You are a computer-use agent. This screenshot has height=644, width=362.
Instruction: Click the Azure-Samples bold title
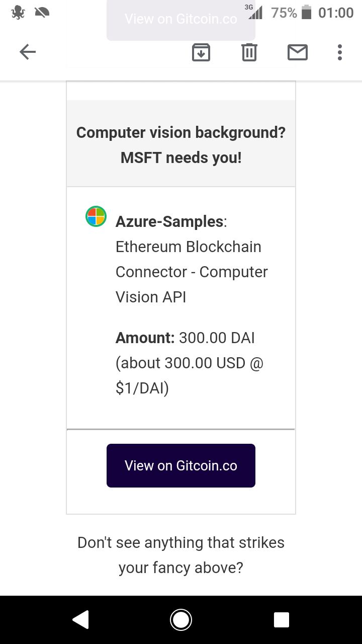point(169,221)
